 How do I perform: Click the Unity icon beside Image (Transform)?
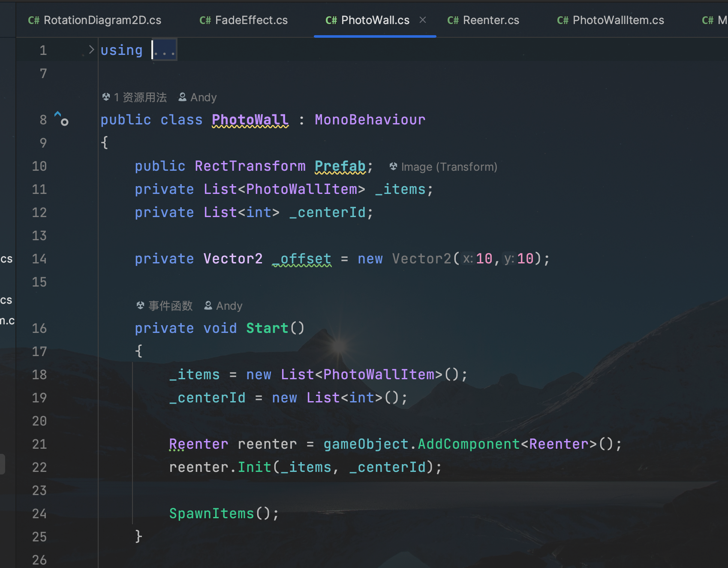[x=393, y=166]
